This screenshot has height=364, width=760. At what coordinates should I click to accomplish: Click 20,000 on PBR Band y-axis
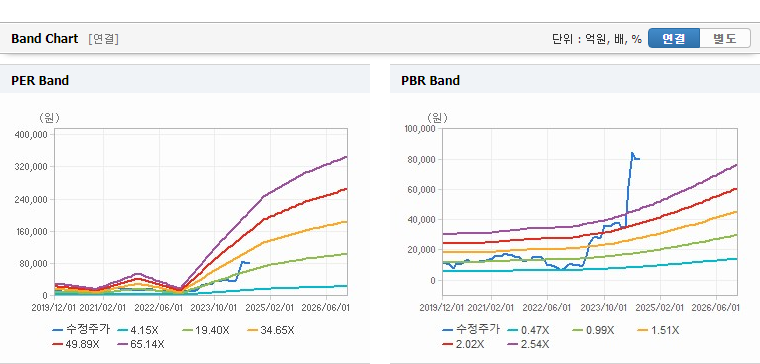pos(423,250)
